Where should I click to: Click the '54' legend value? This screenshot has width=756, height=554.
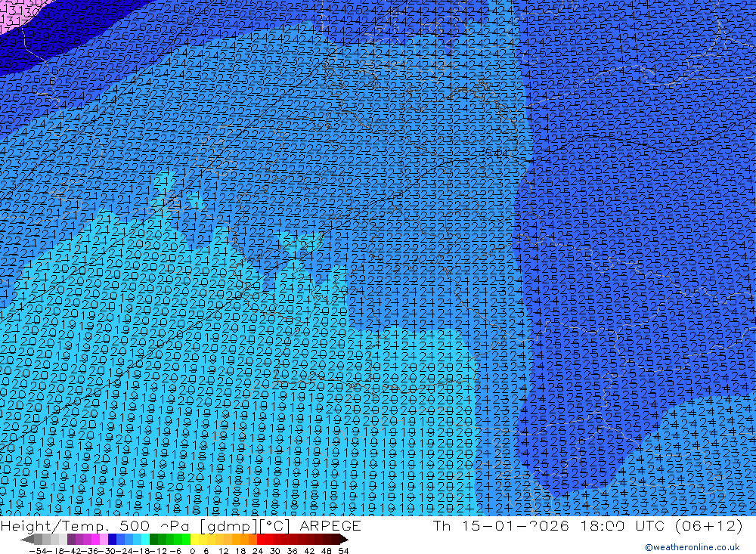click(x=344, y=551)
